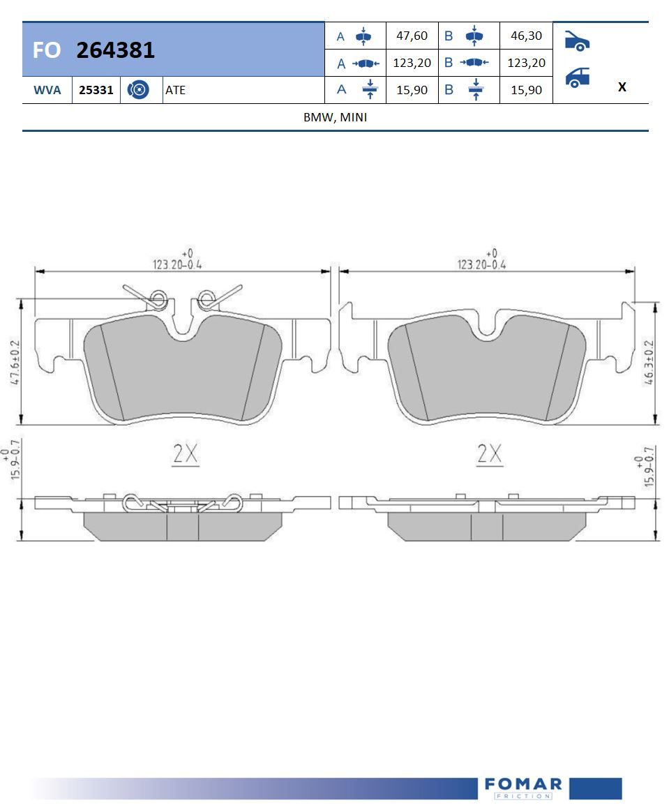Click the 46,30 height value cell
The image size is (669, 812).
526,36
